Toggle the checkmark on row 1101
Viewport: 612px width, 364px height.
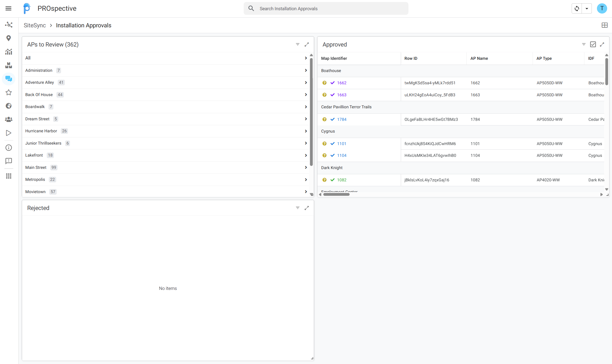333,144
